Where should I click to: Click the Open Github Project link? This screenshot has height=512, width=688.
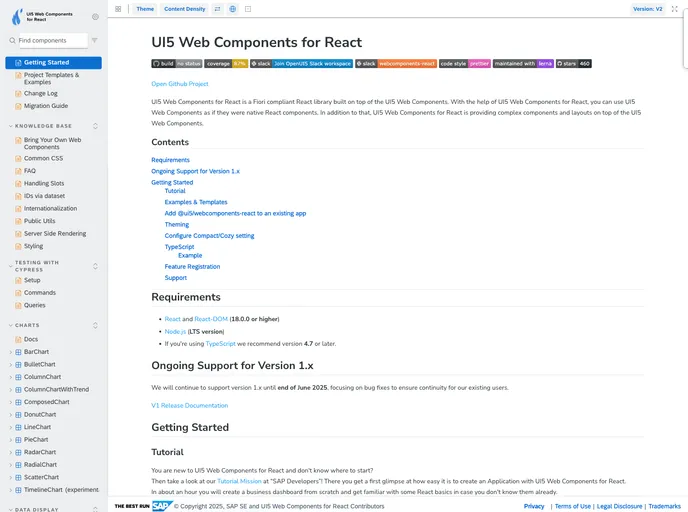tap(180, 84)
